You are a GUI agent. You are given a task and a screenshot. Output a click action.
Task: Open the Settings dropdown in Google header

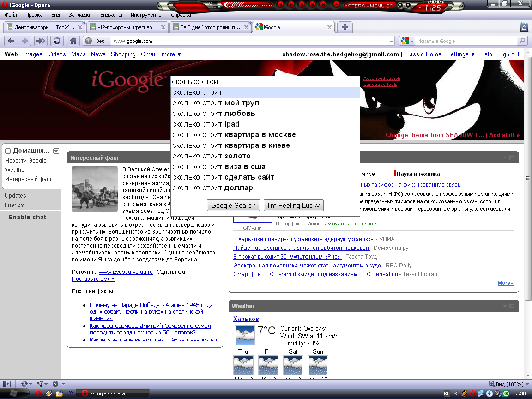[x=460, y=54]
